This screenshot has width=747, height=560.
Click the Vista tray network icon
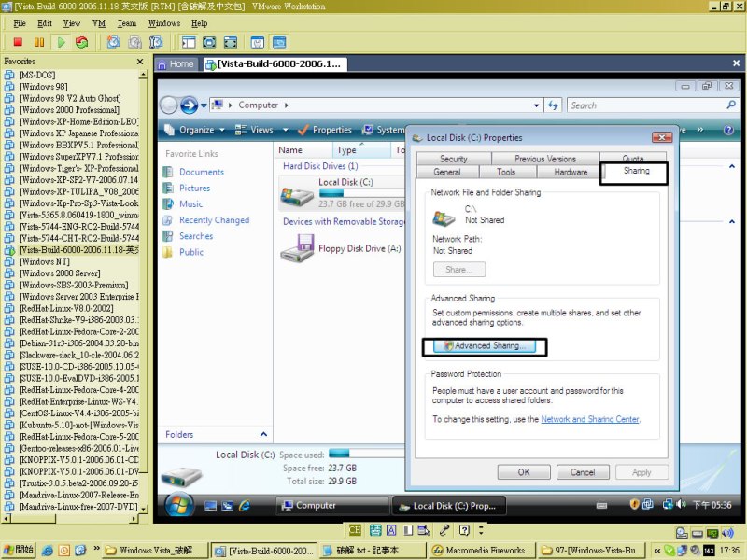tap(669, 504)
